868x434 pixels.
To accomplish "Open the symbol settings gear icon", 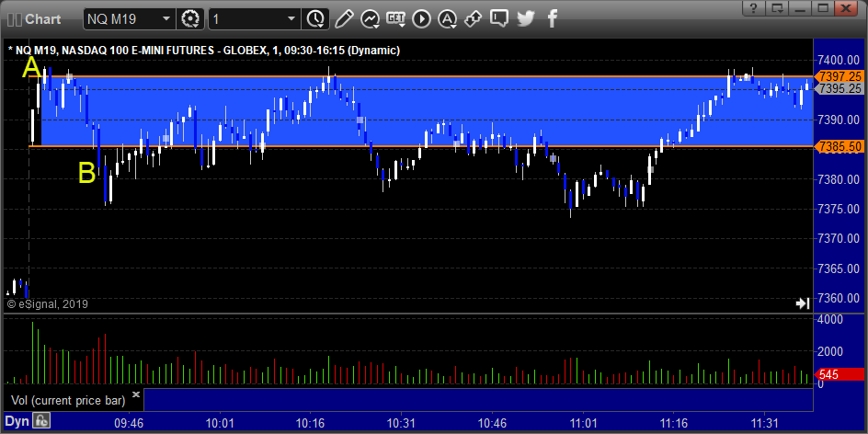I will [189, 18].
